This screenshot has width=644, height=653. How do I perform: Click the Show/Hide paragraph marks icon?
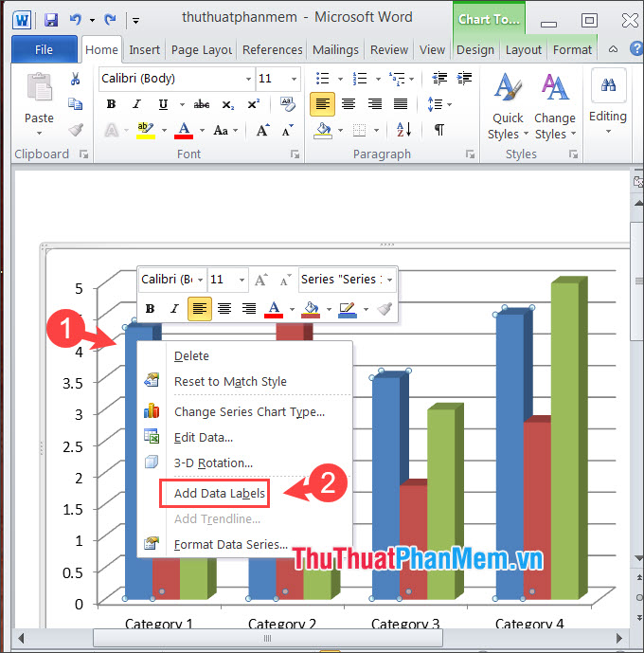coord(438,130)
